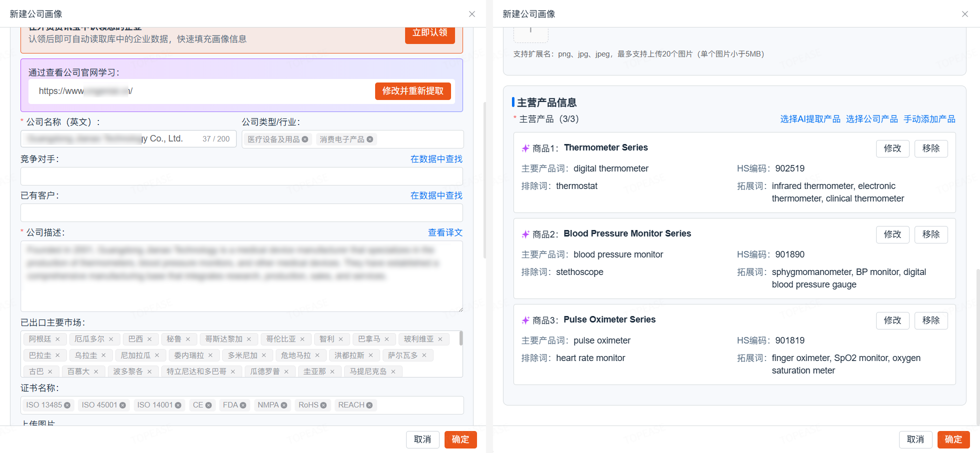Viewport: 980px width, 453px height.
Task: Click 移除 for Pulse Oximeter Series
Action: (931, 320)
